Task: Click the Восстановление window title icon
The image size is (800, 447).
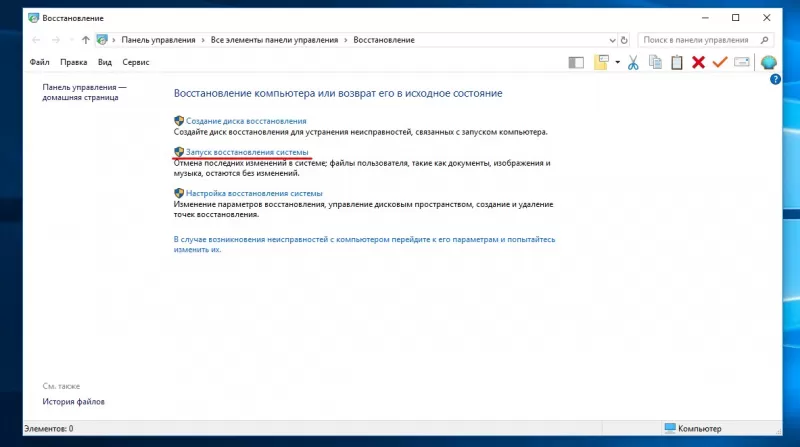Action: [x=34, y=18]
